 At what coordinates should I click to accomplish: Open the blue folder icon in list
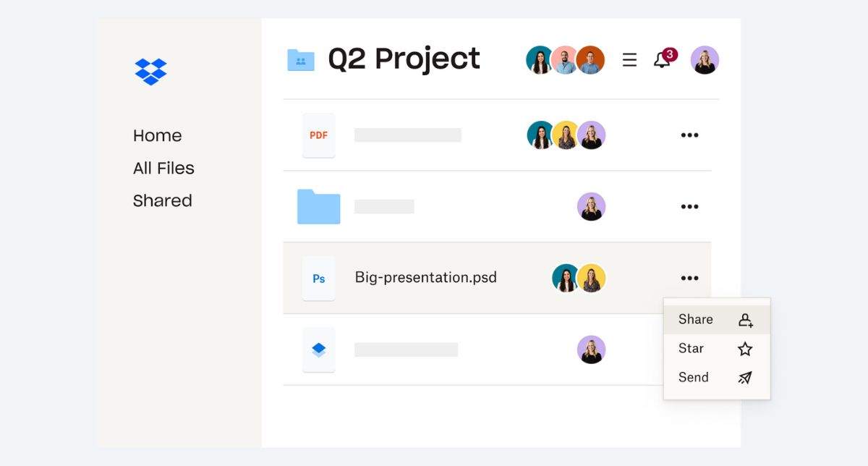[x=318, y=206]
